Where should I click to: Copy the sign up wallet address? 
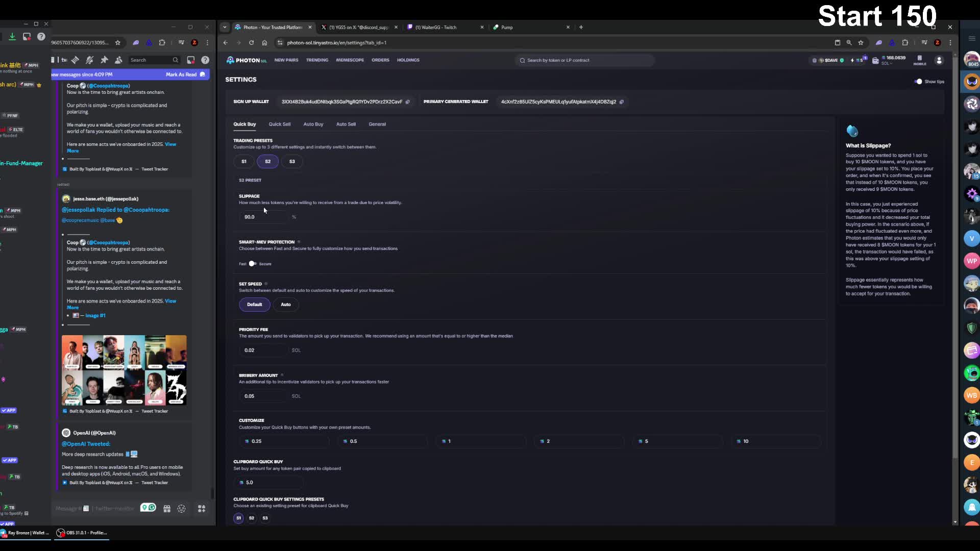click(407, 102)
